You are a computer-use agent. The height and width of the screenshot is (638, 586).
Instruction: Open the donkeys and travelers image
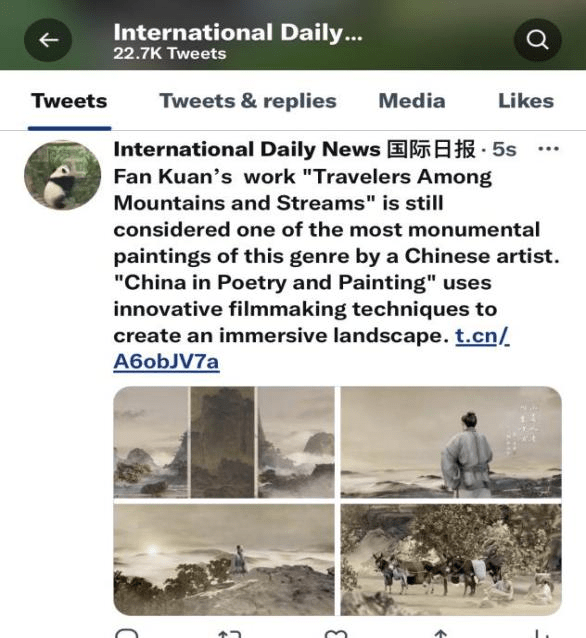click(451, 559)
